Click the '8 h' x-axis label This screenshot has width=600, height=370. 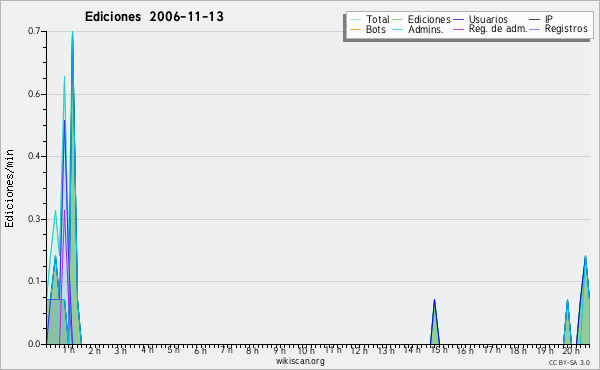point(252,350)
